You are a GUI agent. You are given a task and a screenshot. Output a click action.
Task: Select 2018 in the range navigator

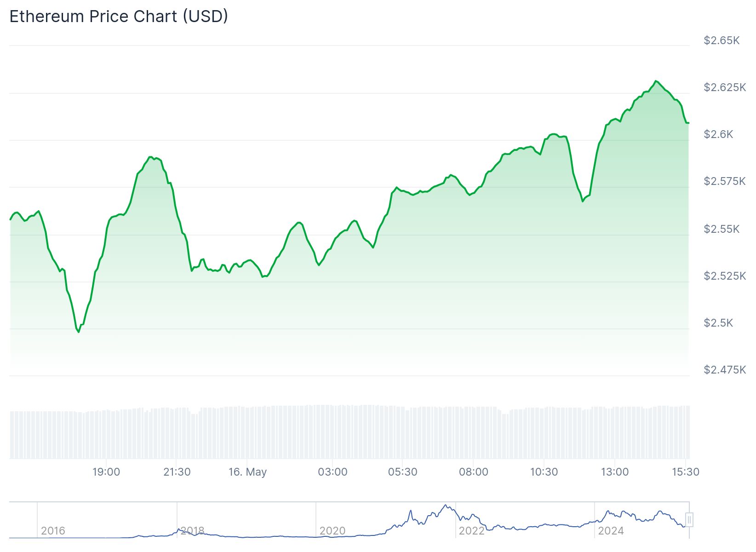click(x=192, y=531)
